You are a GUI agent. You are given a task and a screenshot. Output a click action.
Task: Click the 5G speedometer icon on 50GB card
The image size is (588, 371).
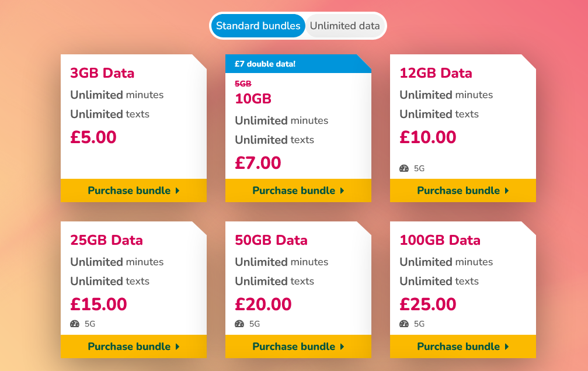[239, 324]
